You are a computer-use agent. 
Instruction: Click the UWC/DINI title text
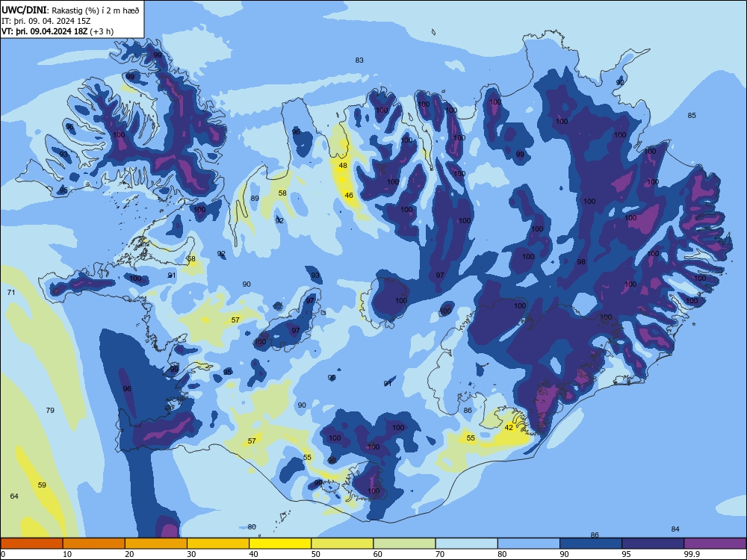click(25, 10)
